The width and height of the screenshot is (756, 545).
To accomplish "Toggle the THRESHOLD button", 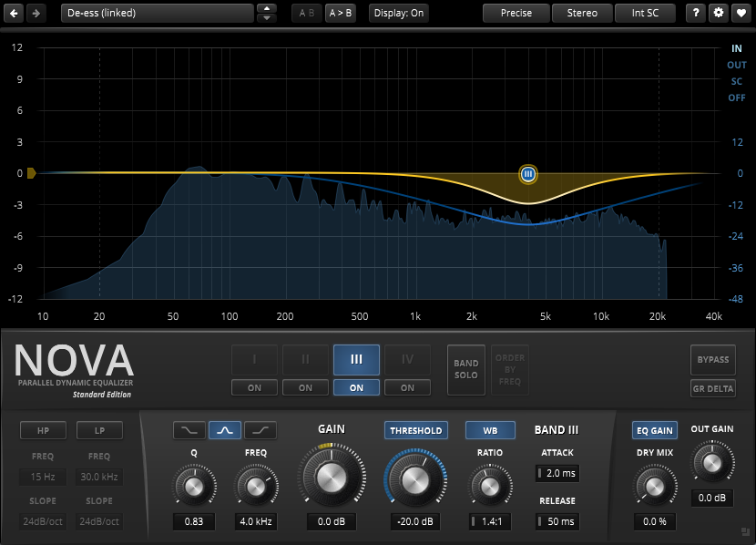I will (415, 430).
